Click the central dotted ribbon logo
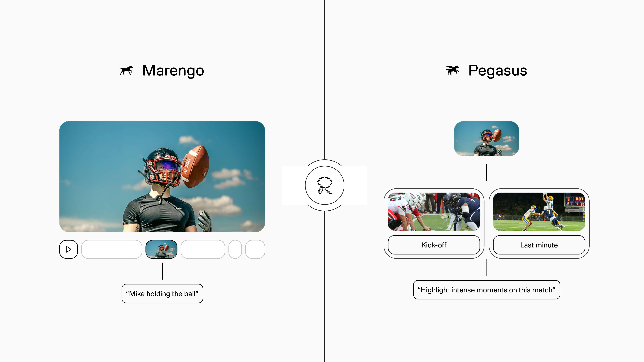The image size is (644, 362). (x=325, y=185)
